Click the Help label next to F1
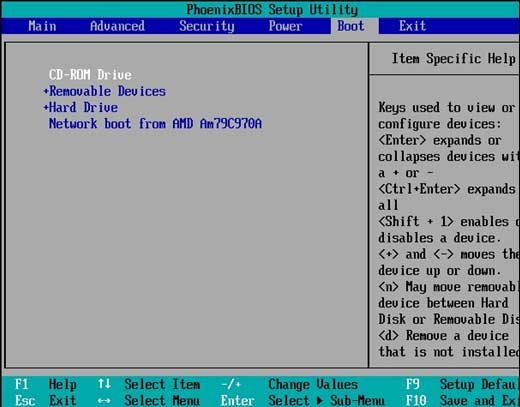 coord(63,384)
